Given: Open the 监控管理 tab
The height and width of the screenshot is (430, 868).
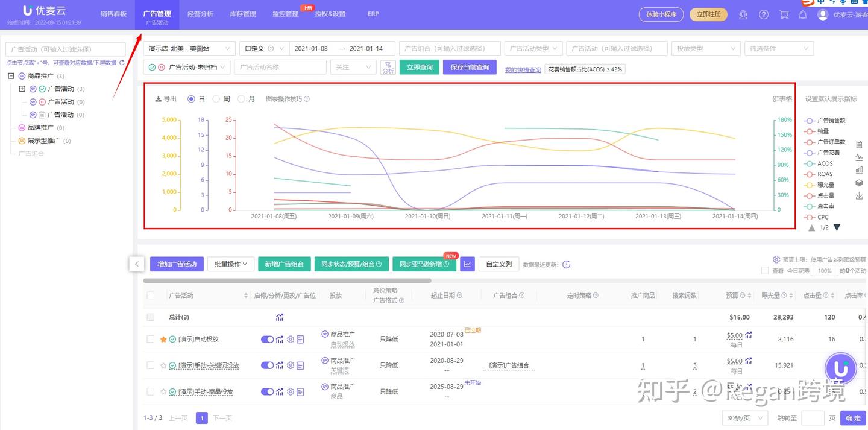Looking at the screenshot, I should 285,14.
